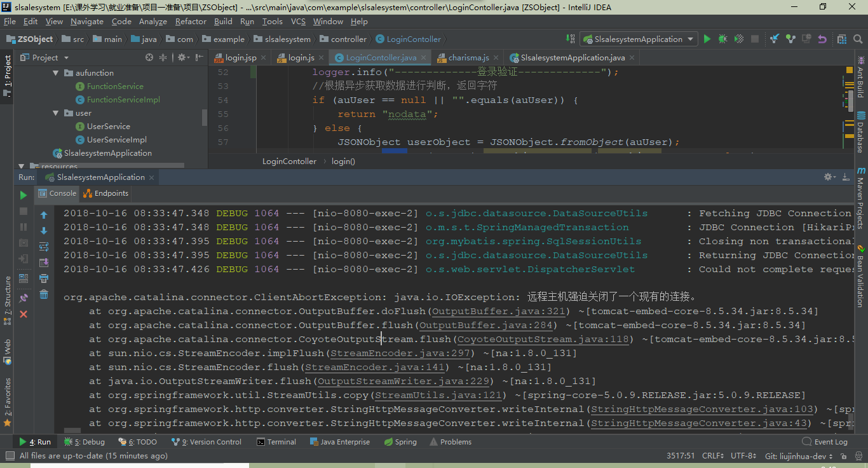Open Problems tool window
Screen dimensions: 868x468
pos(451,442)
